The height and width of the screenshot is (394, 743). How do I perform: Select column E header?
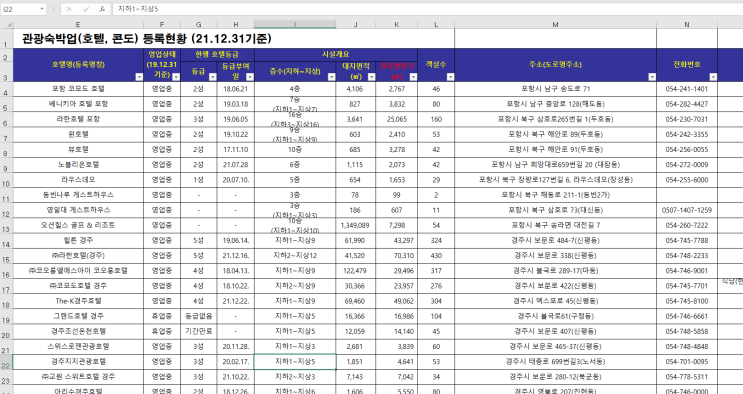tap(78, 24)
